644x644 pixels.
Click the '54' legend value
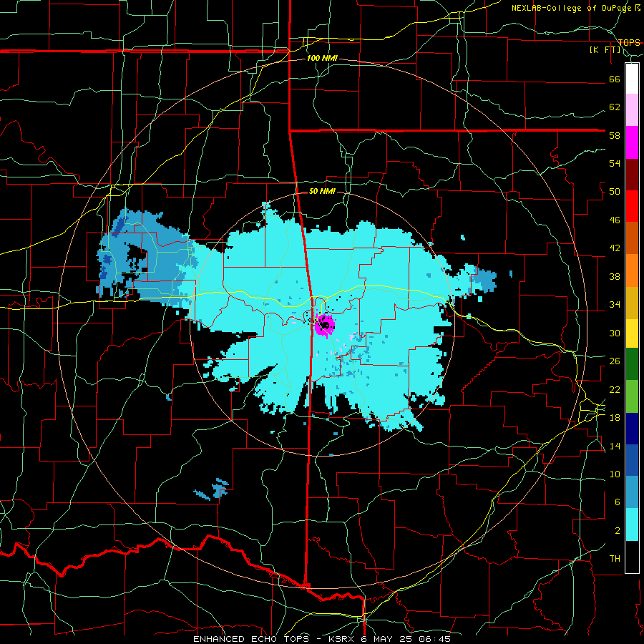615,163
